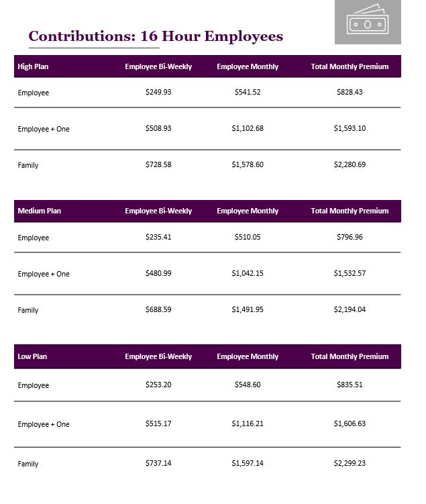Viewport: 426px width, 504px height.
Task: Select the High Plan table header
Action: [34, 66]
